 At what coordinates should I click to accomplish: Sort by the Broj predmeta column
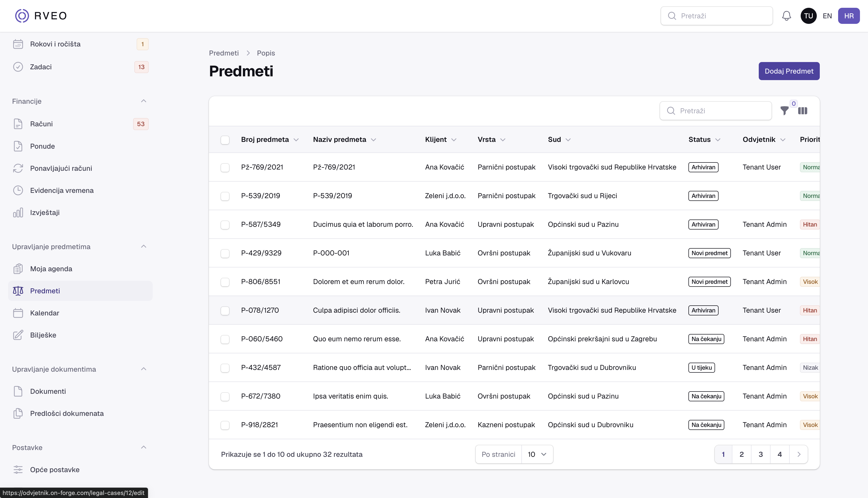(270, 140)
